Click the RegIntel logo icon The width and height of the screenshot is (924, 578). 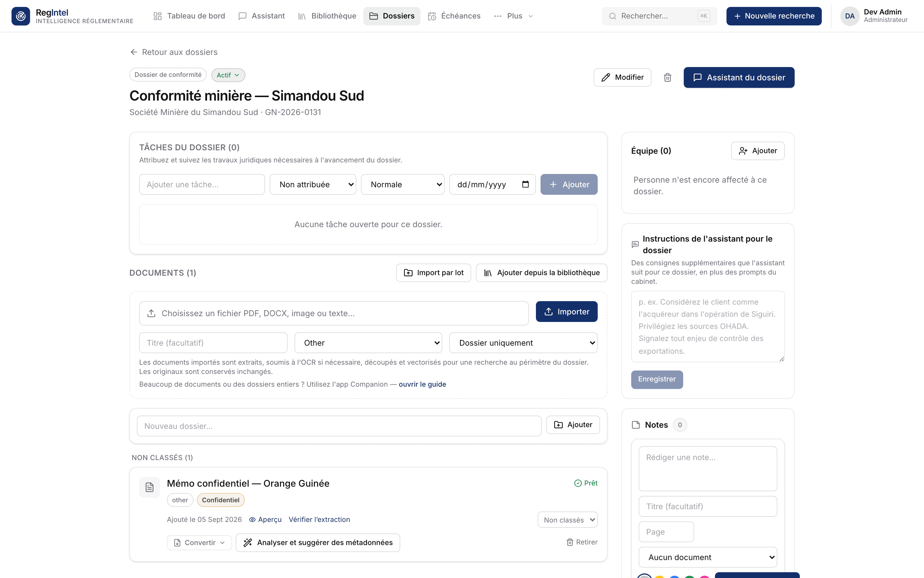(21, 16)
